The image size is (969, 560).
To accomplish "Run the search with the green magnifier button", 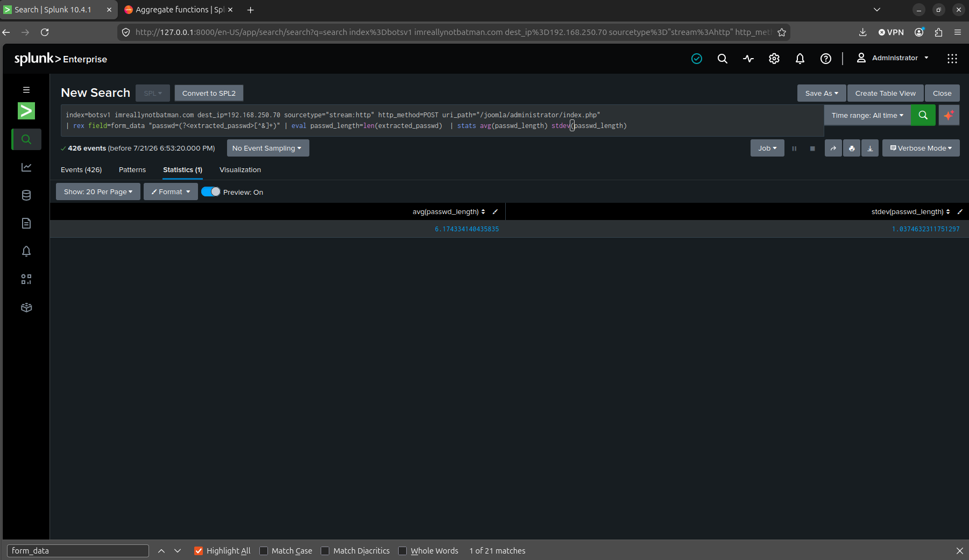I will click(x=923, y=115).
